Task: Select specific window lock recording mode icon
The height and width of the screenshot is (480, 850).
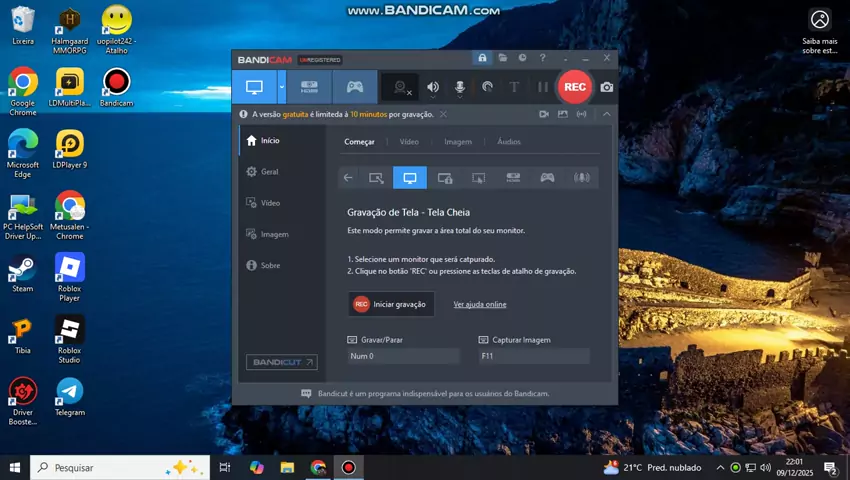Action: (x=445, y=178)
